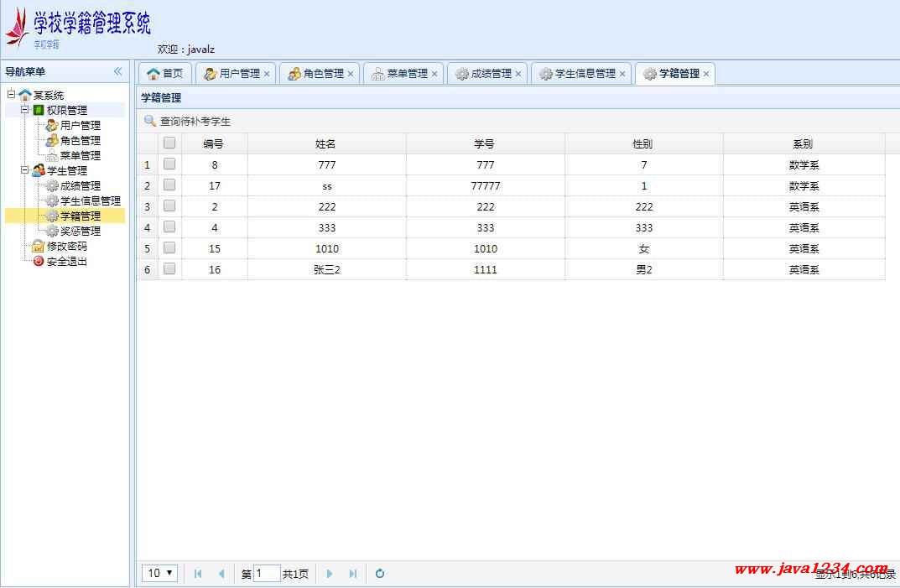Viewport: 900px width, 588px height.
Task: Click the refresh icon in pagination bar
Action: click(x=379, y=574)
